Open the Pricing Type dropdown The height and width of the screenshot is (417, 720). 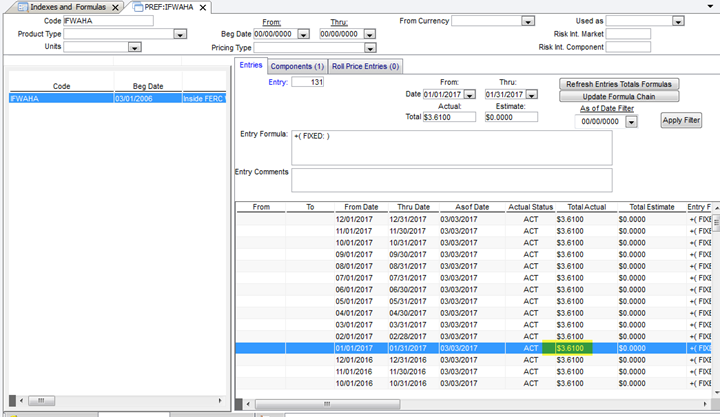coord(370,47)
